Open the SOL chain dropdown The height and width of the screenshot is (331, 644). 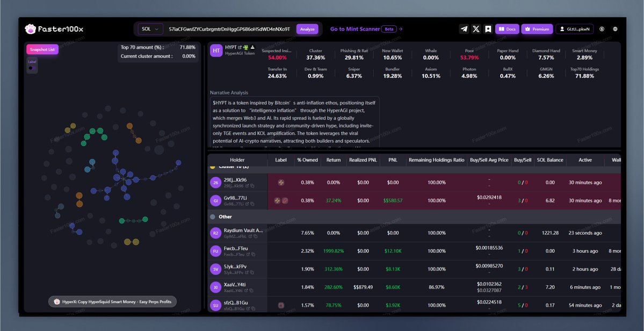point(150,29)
